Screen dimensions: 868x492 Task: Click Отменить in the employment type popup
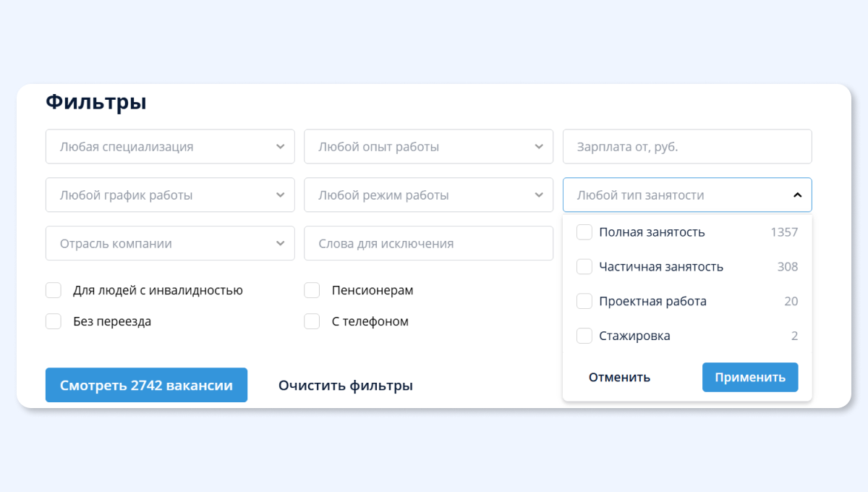[619, 378]
